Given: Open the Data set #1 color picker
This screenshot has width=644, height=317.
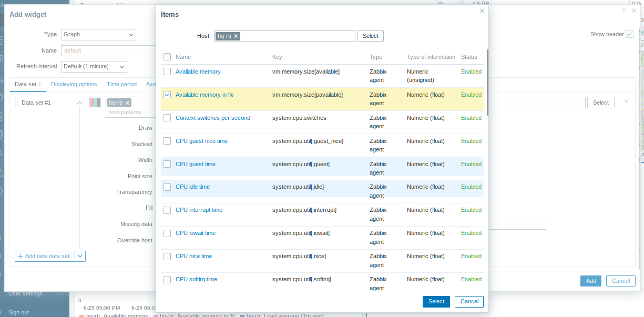Looking at the screenshot, I should point(95,103).
